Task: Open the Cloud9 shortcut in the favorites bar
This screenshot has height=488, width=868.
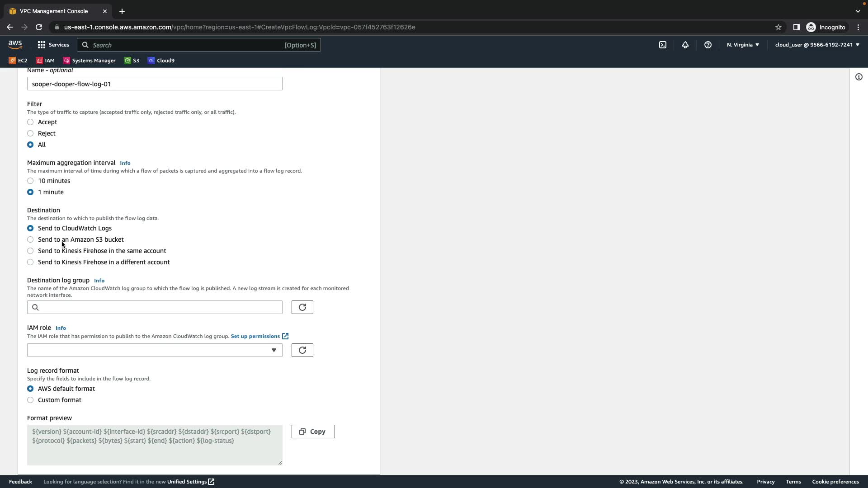Action: point(161,61)
